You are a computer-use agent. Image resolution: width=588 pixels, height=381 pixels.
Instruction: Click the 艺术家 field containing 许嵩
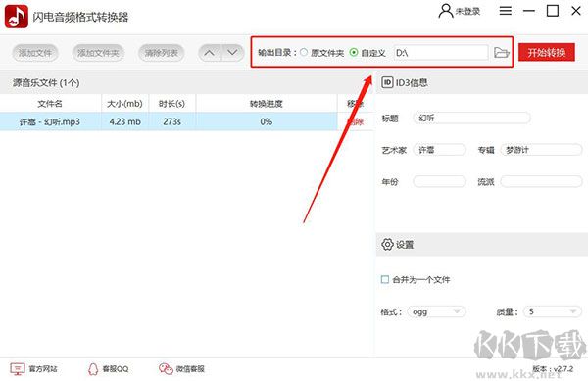click(x=439, y=150)
